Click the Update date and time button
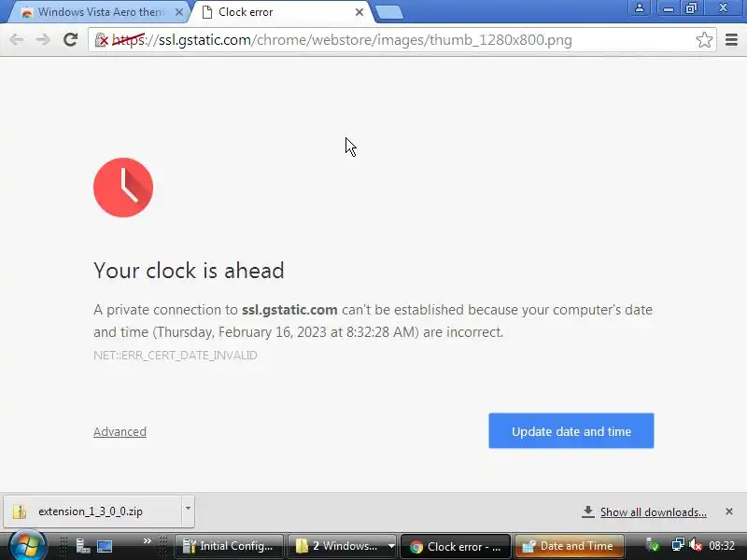Image resolution: width=747 pixels, height=560 pixels. click(x=571, y=431)
